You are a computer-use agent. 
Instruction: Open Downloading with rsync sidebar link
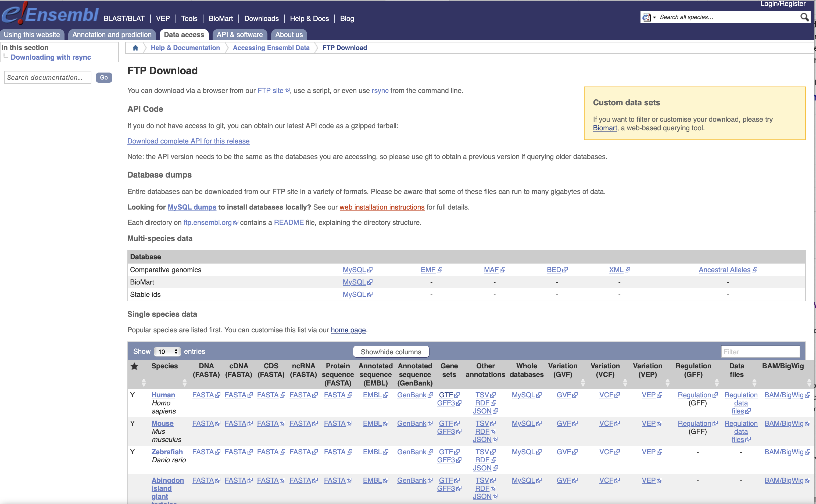[51, 57]
